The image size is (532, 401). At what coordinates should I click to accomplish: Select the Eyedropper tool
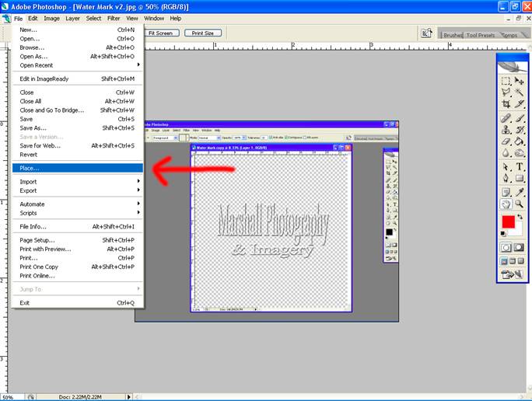coord(519,193)
